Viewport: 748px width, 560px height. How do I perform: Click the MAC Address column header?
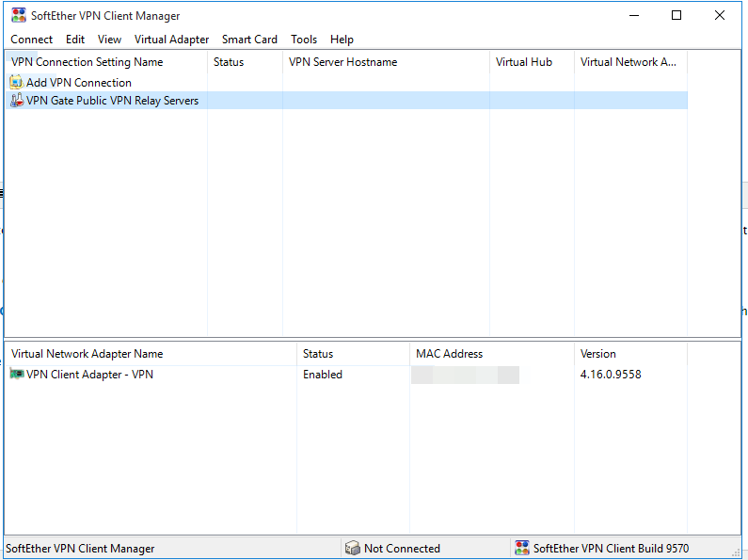[492, 354]
